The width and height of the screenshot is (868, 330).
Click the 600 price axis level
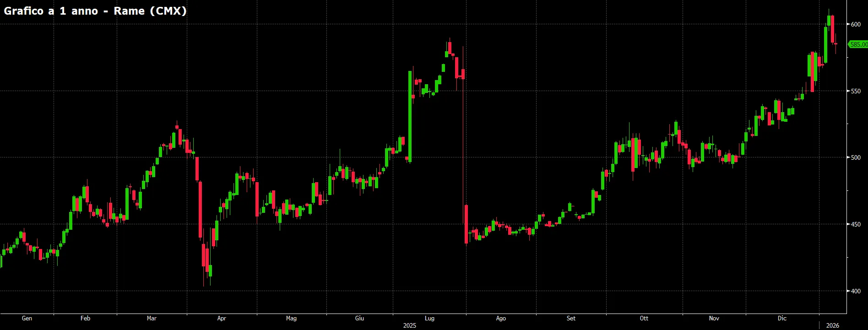pos(856,24)
